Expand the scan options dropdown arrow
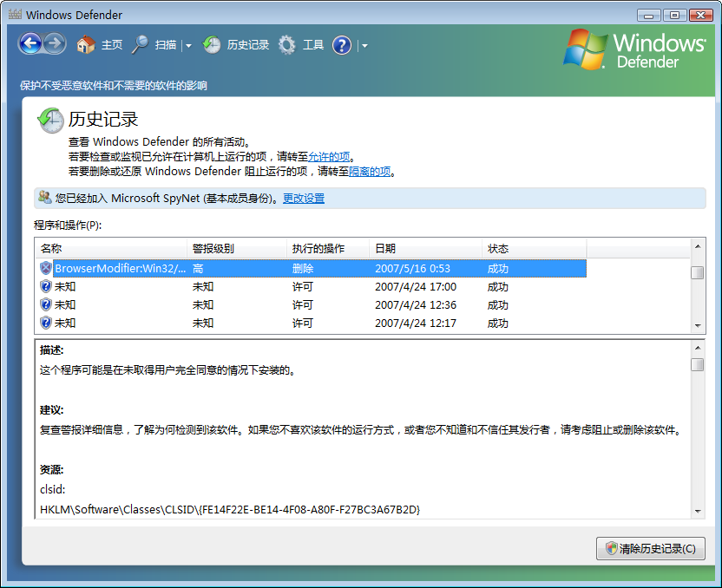 pyautogui.click(x=188, y=46)
